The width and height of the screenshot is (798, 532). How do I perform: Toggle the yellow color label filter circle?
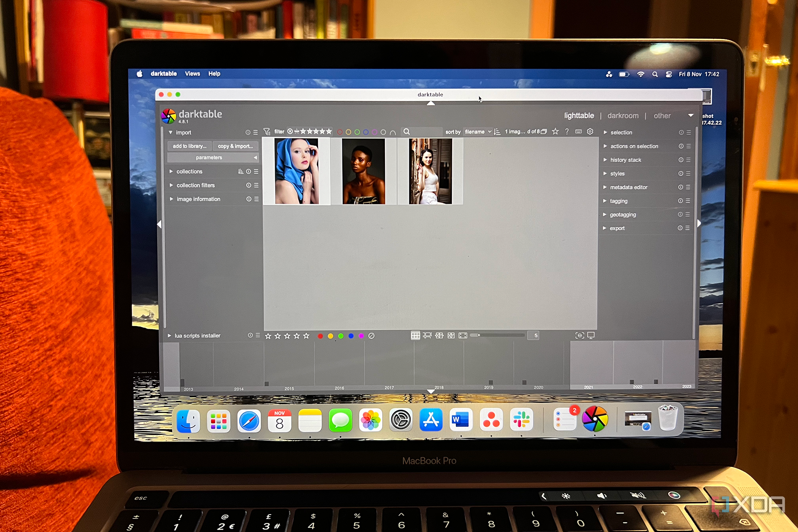pos(348,132)
